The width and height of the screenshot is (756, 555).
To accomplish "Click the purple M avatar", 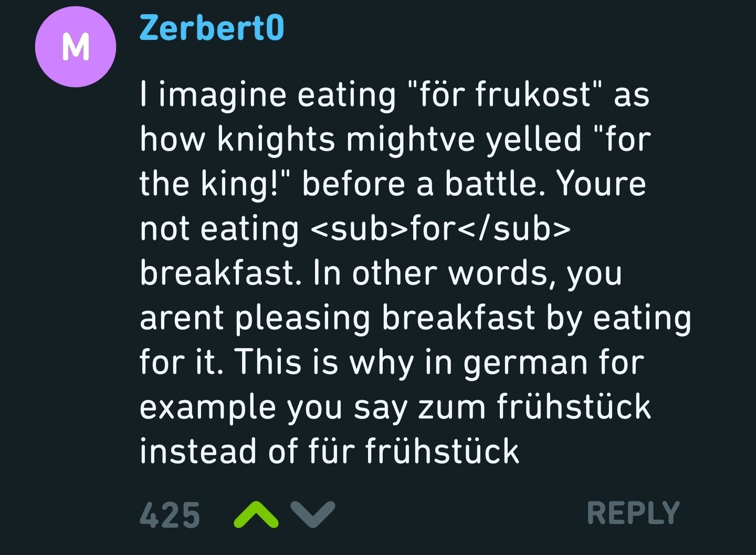I will tap(76, 47).
